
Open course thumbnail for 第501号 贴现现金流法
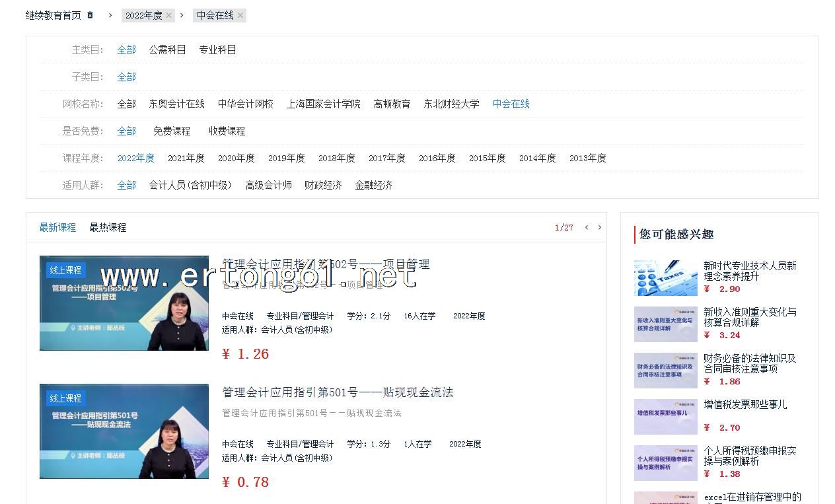124,431
